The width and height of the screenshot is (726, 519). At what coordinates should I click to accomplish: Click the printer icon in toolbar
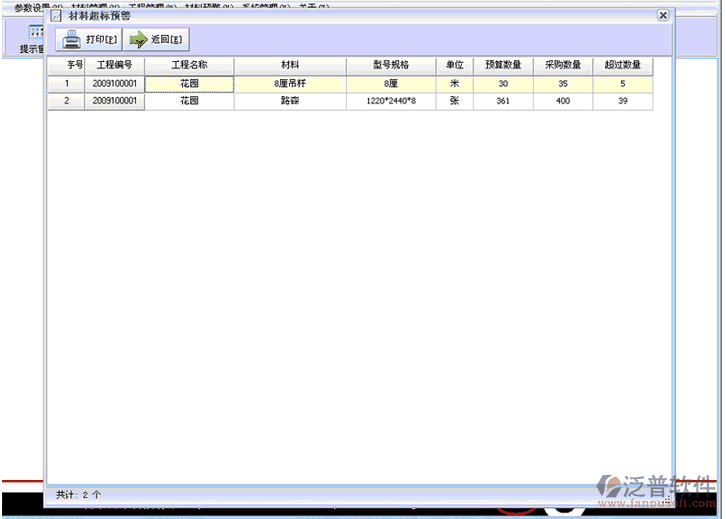[72, 40]
